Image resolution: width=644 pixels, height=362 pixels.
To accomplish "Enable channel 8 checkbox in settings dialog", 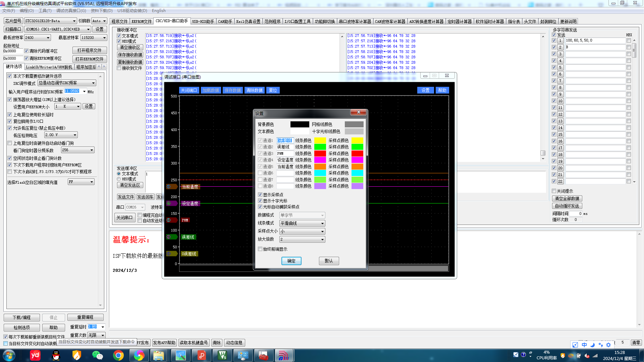I will [260, 186].
